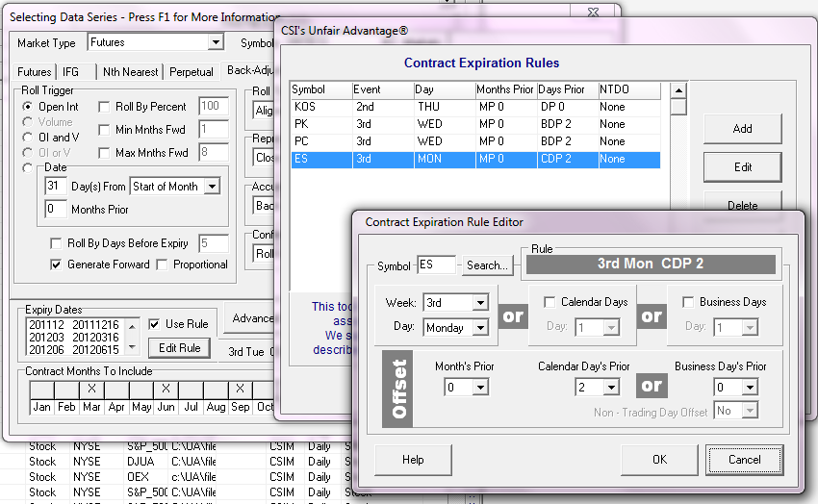Toggle the Jan contract month box
Viewport: 818px width, 504px height.
(41, 390)
